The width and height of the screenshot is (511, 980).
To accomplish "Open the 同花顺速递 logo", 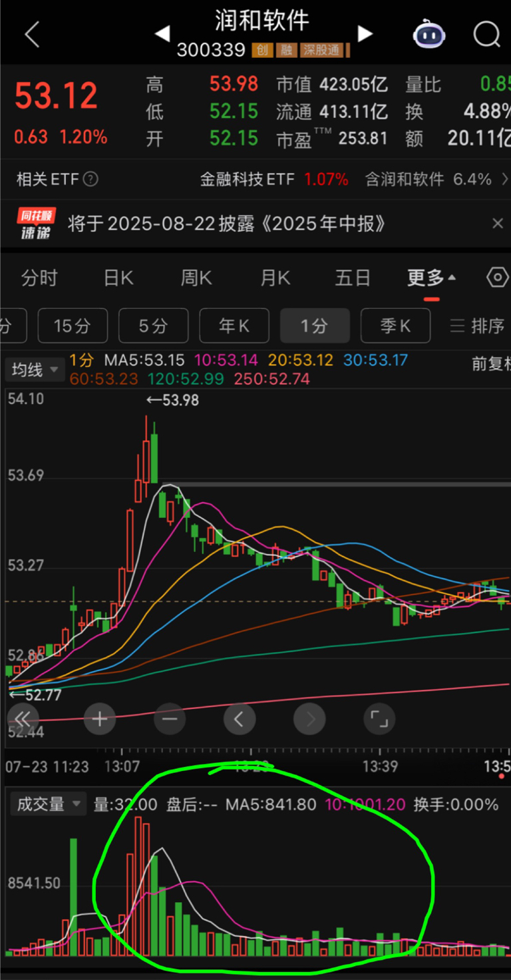I will [36, 224].
